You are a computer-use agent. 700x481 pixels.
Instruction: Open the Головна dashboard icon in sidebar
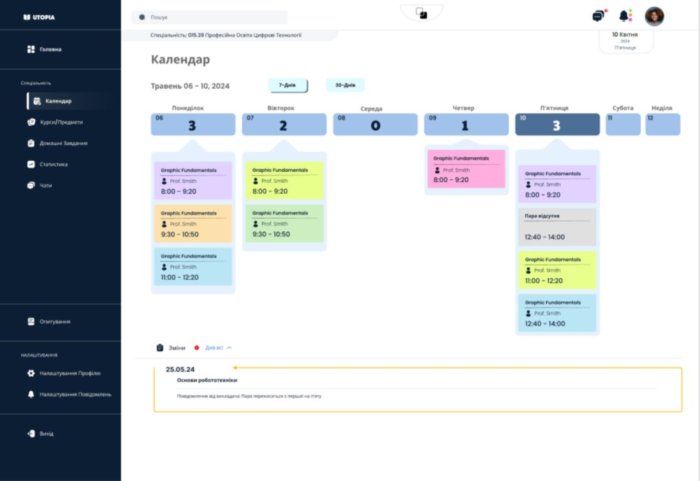point(31,49)
